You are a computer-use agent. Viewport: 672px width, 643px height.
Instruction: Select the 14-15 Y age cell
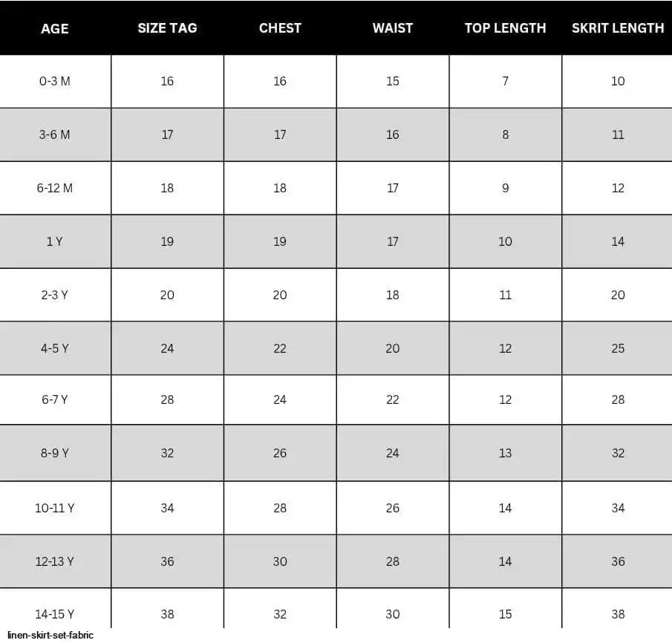coord(55,614)
